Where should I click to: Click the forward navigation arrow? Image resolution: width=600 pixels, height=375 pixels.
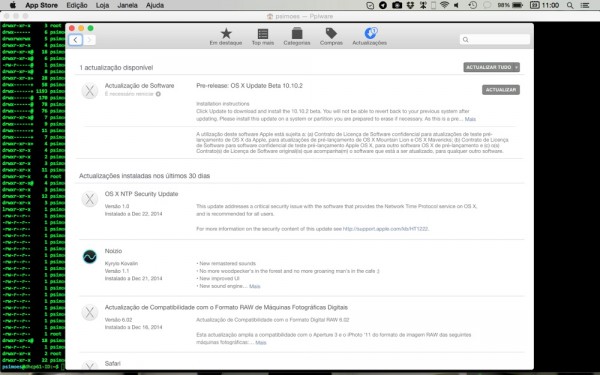pos(89,40)
